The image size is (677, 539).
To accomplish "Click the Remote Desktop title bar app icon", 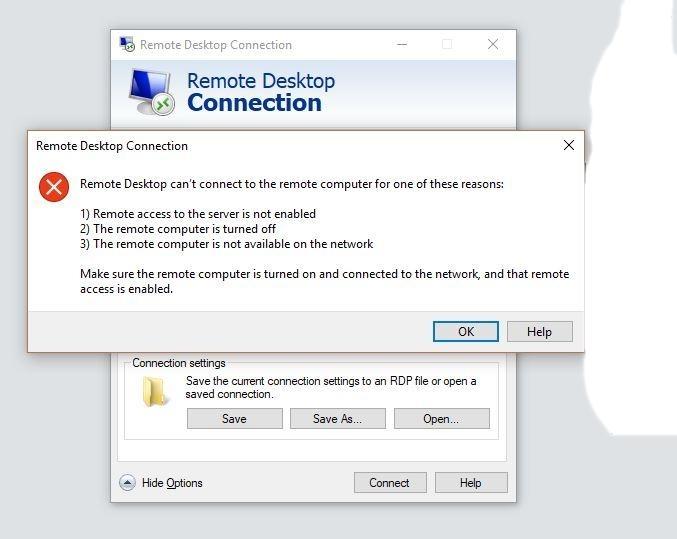I will click(x=127, y=44).
